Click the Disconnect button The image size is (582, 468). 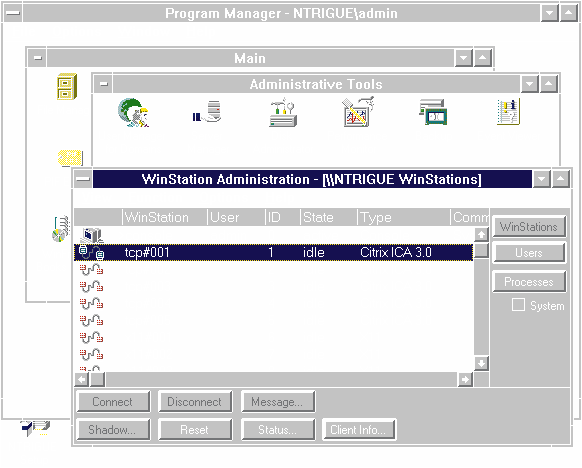coord(195,402)
